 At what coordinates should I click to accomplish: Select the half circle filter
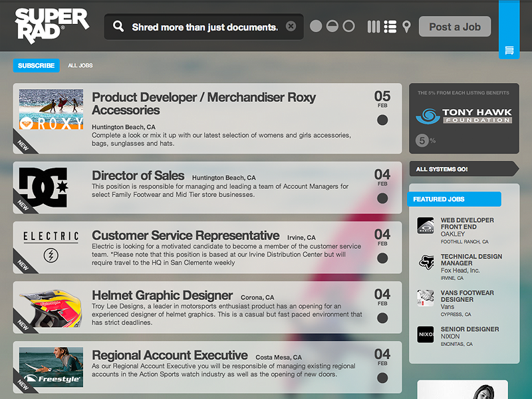click(332, 27)
